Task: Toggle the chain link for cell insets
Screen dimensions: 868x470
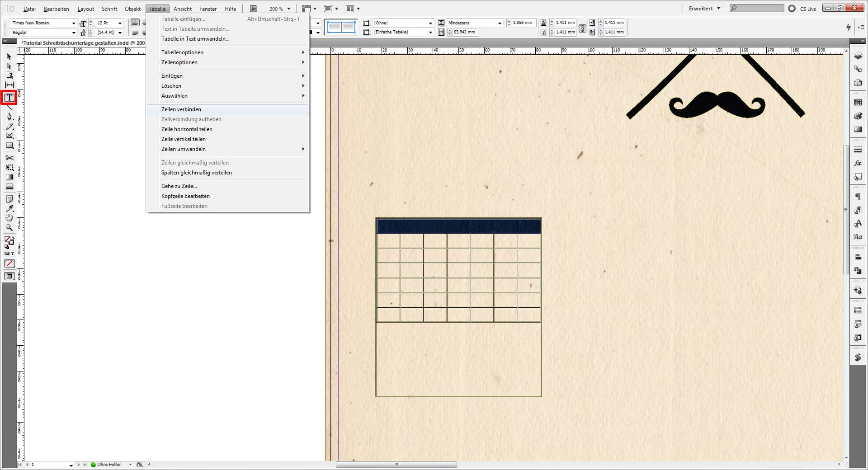Action: pos(582,28)
